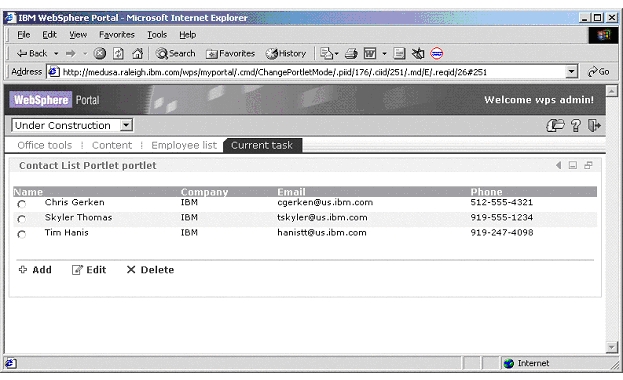623x380 pixels.
Task: Open the Address bar URL dropdown
Action: pyautogui.click(x=571, y=72)
